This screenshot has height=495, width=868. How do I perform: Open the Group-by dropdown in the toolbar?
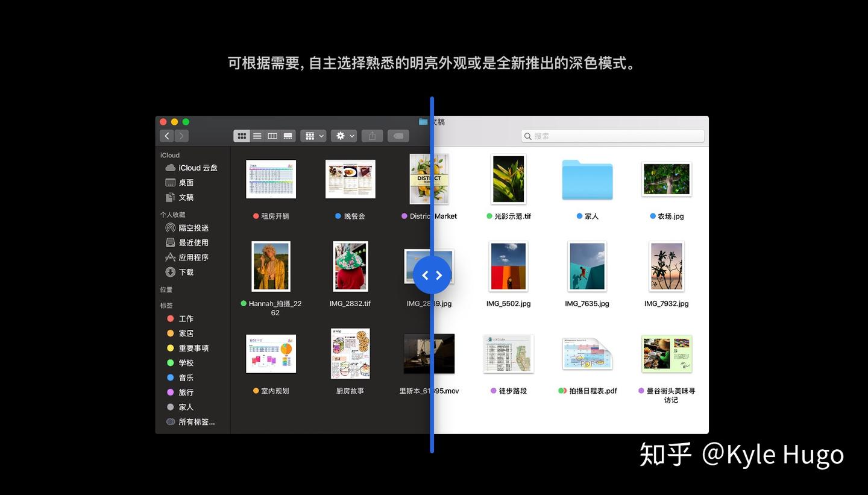click(313, 136)
